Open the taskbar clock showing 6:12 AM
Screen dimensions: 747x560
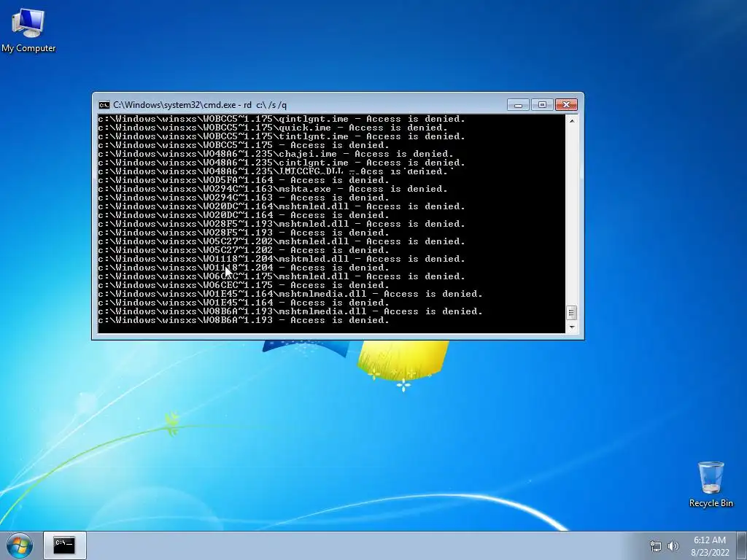(x=710, y=540)
